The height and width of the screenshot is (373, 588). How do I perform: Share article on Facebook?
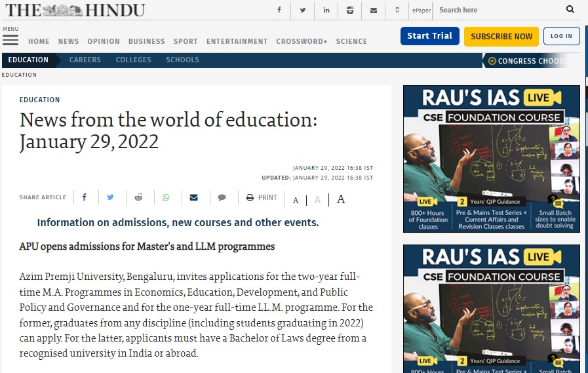point(85,197)
